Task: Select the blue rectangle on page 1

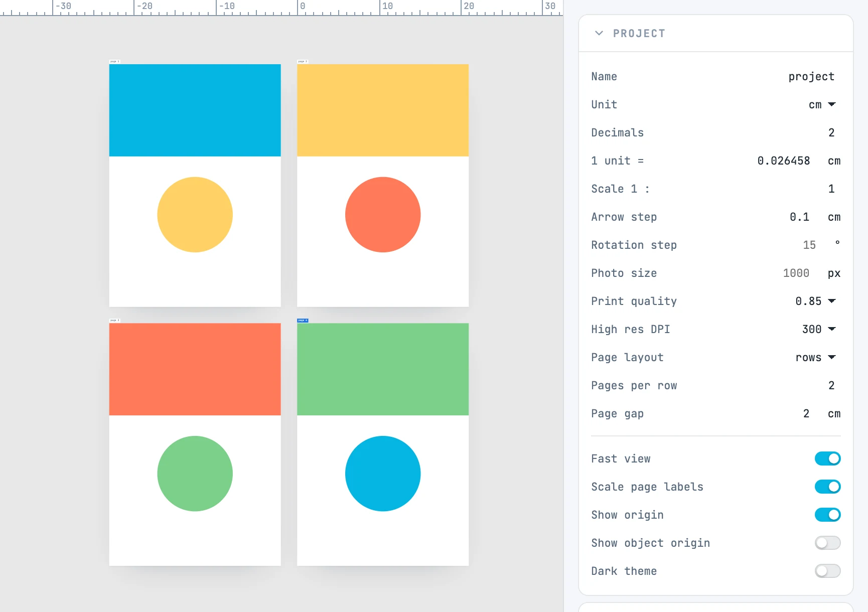Action: click(x=195, y=110)
